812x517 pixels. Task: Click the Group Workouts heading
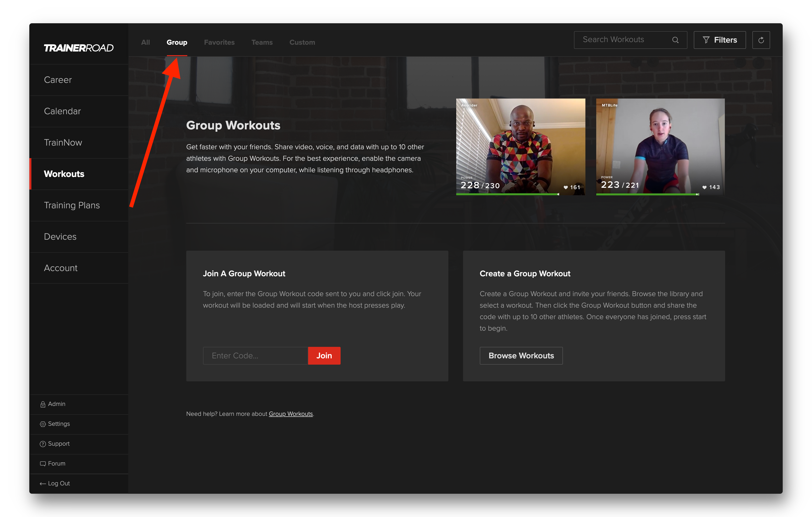[233, 125]
